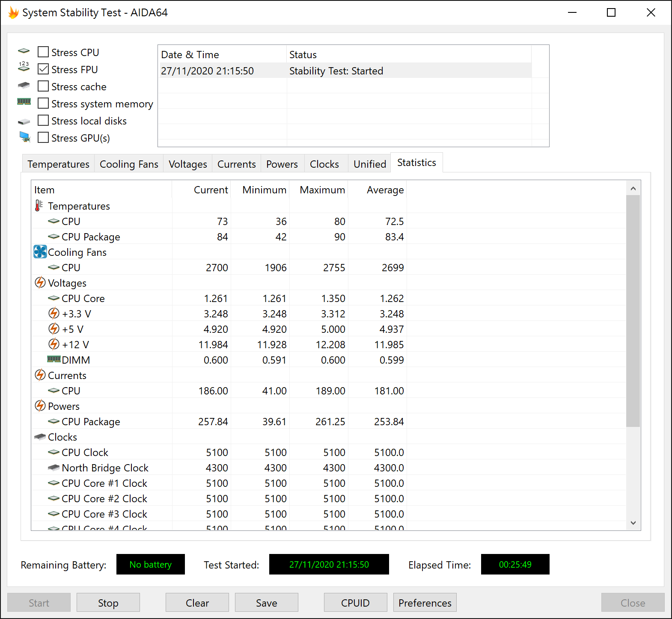Click the Test Started timestamp display
This screenshot has width=672, height=619.
(x=329, y=564)
